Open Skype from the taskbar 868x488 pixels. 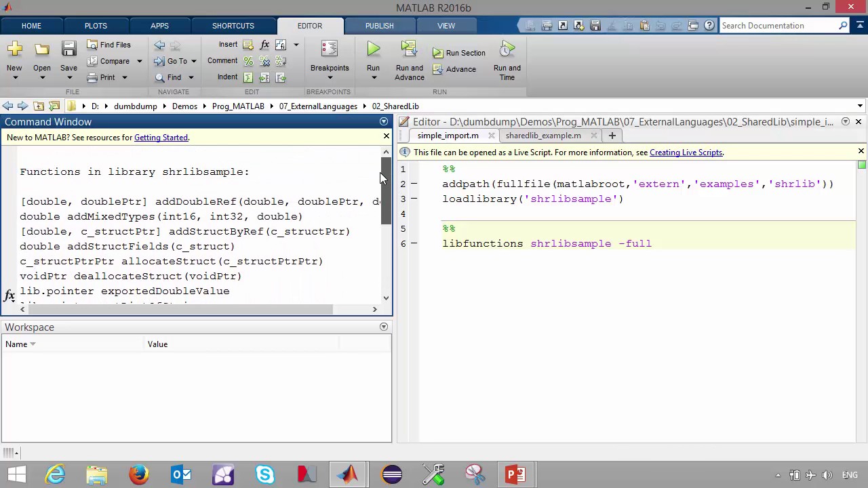(x=265, y=474)
